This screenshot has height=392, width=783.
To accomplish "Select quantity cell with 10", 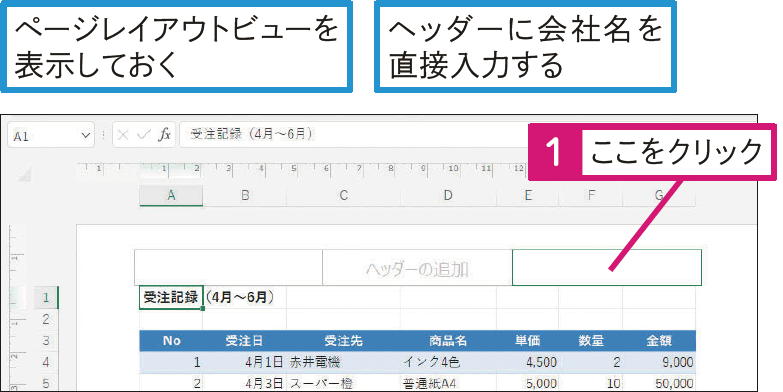I will click(591, 383).
